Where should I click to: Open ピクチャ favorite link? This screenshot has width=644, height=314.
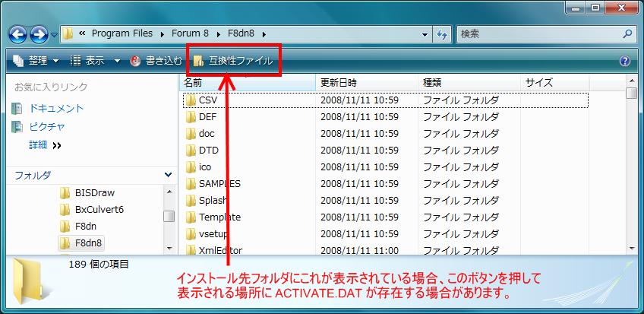pos(47,126)
